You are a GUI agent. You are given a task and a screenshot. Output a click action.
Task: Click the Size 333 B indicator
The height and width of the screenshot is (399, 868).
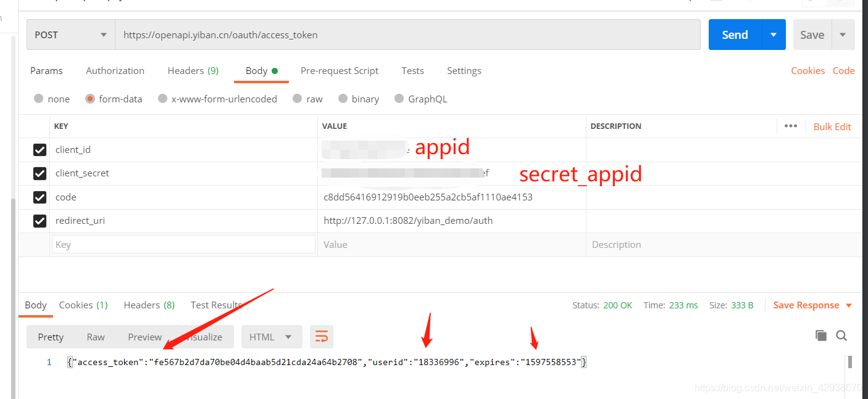click(x=731, y=305)
